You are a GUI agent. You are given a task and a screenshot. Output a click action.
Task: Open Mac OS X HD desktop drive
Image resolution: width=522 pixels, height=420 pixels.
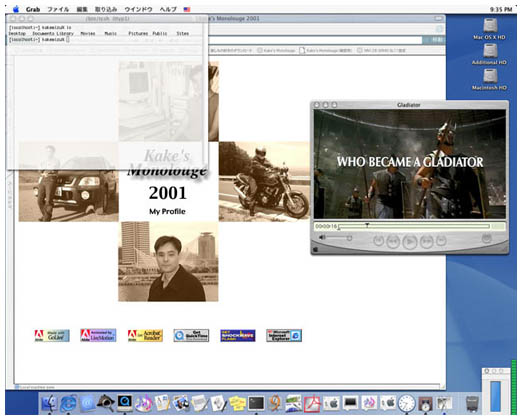[489, 29]
